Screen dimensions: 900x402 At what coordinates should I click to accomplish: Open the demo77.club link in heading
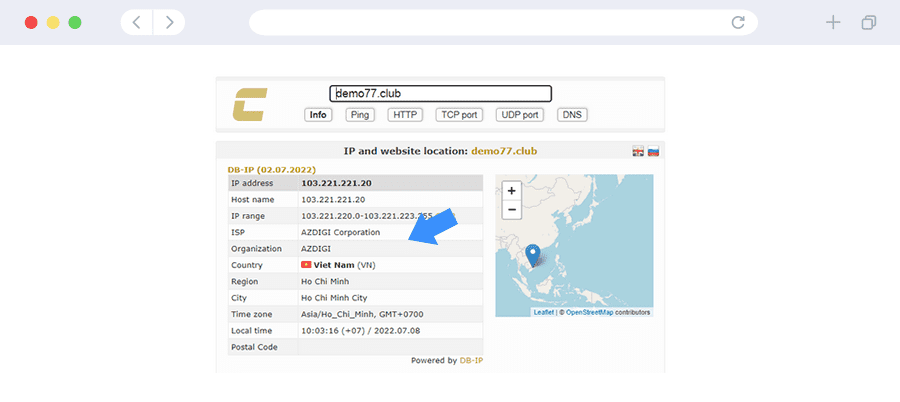point(504,152)
